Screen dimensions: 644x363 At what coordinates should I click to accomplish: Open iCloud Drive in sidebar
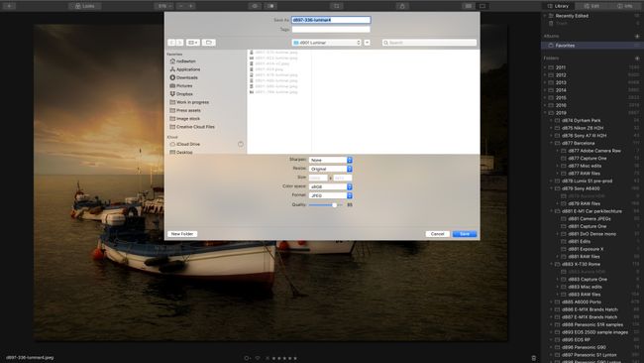pyautogui.click(x=185, y=144)
